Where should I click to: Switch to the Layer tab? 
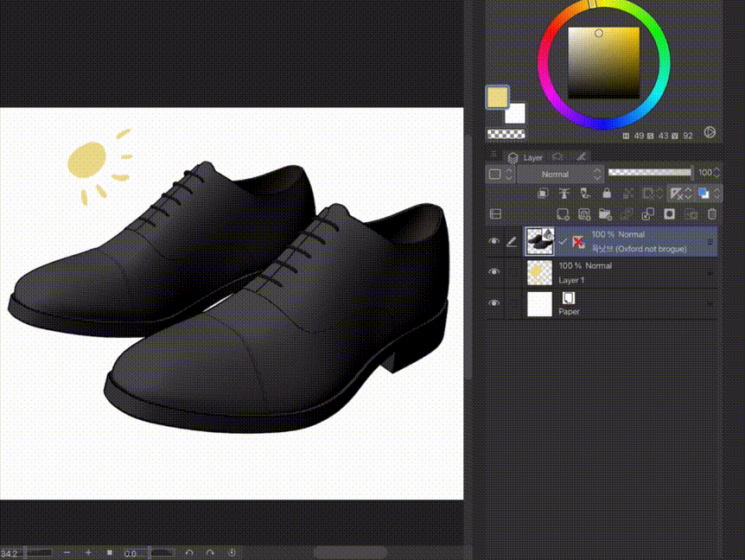(525, 157)
